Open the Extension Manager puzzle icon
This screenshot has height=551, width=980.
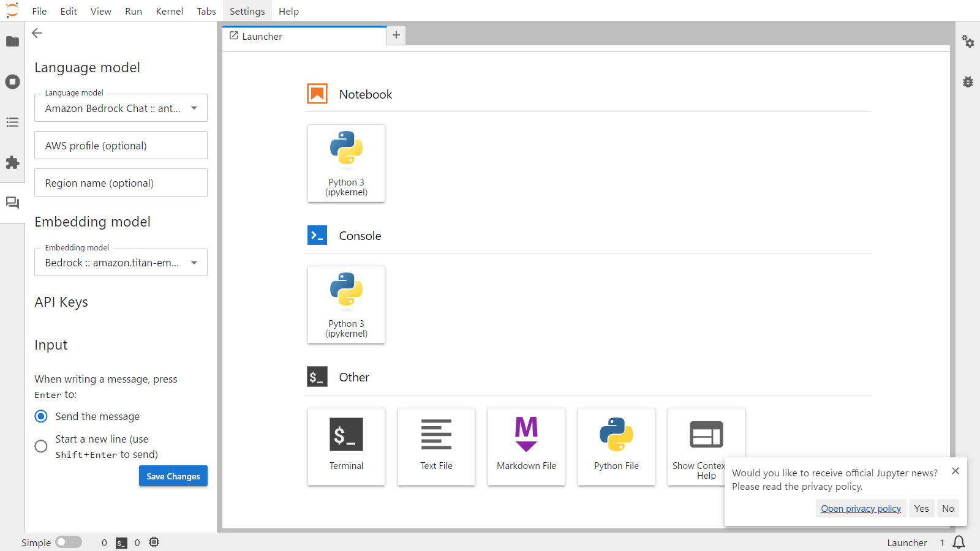pos(12,163)
